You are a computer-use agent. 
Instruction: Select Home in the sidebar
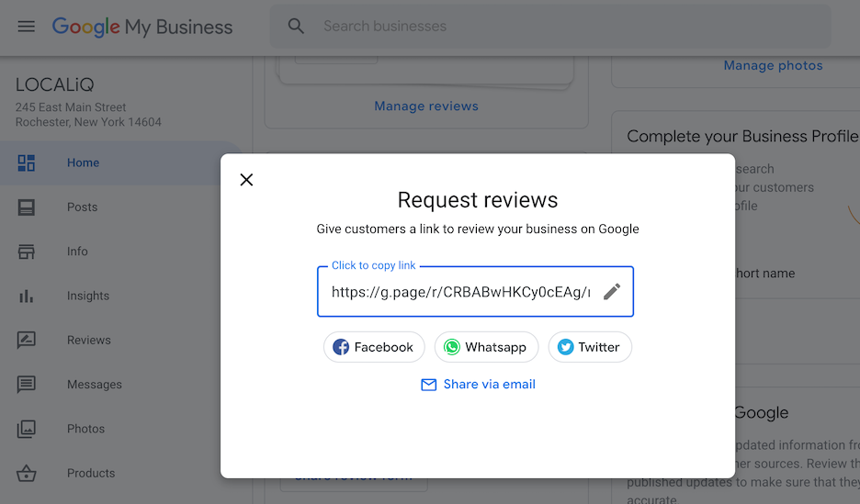pos(120,162)
